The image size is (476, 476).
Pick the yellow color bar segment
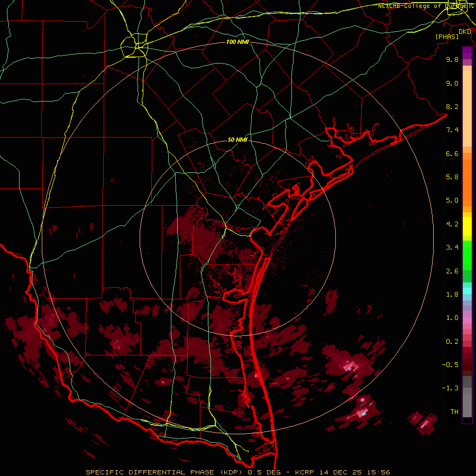point(467,226)
